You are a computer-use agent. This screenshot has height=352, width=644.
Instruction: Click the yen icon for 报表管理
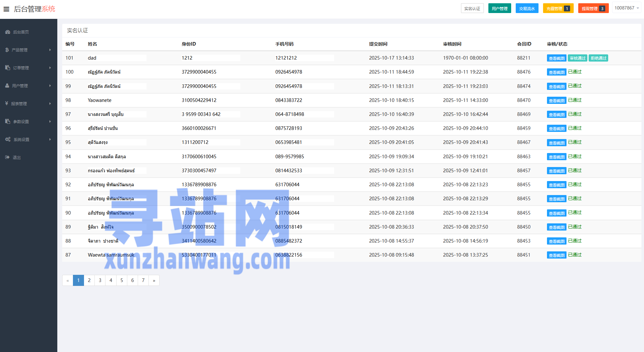click(x=7, y=104)
